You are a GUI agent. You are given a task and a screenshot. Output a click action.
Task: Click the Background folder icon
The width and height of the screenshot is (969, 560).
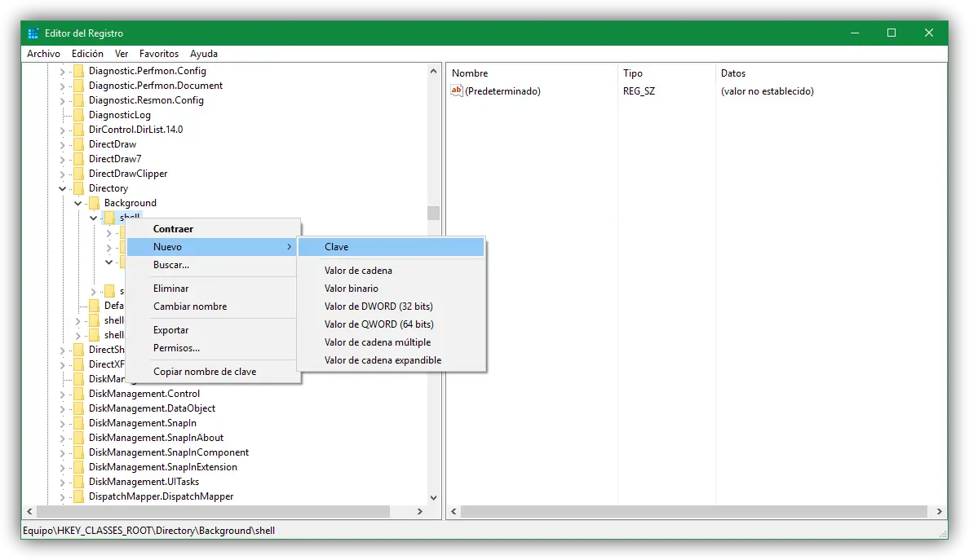pos(94,203)
